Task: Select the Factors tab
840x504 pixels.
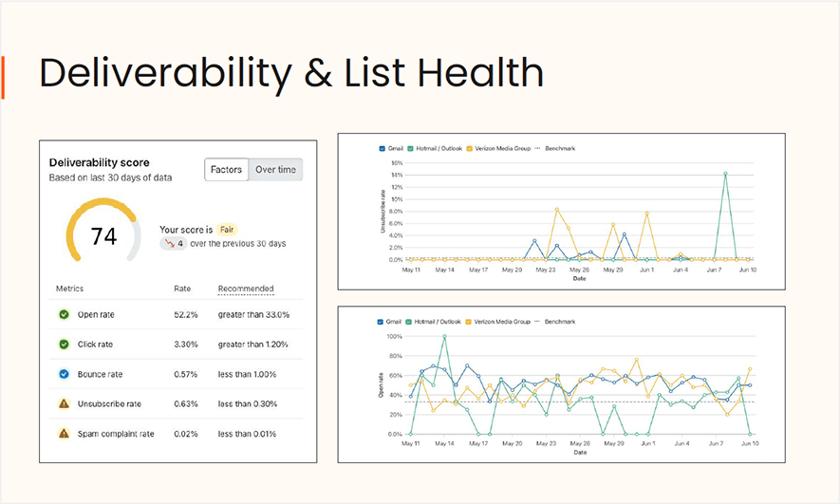Action: click(227, 170)
